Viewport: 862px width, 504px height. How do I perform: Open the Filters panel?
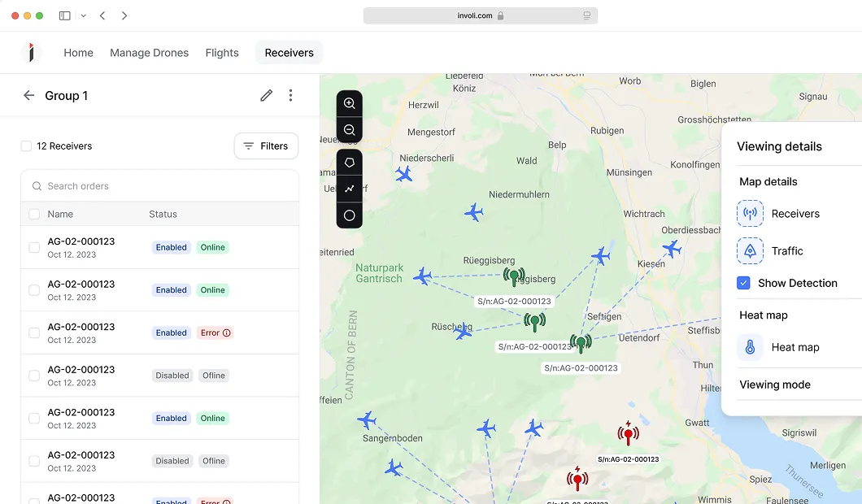[x=266, y=146]
